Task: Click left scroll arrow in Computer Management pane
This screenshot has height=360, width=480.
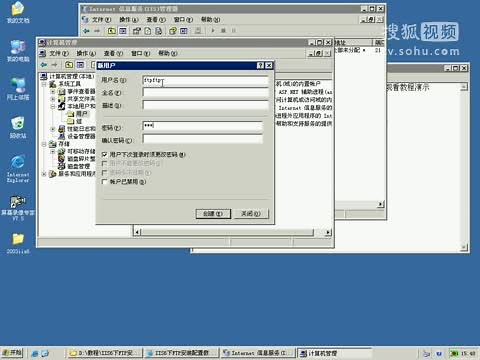Action: 138,232
